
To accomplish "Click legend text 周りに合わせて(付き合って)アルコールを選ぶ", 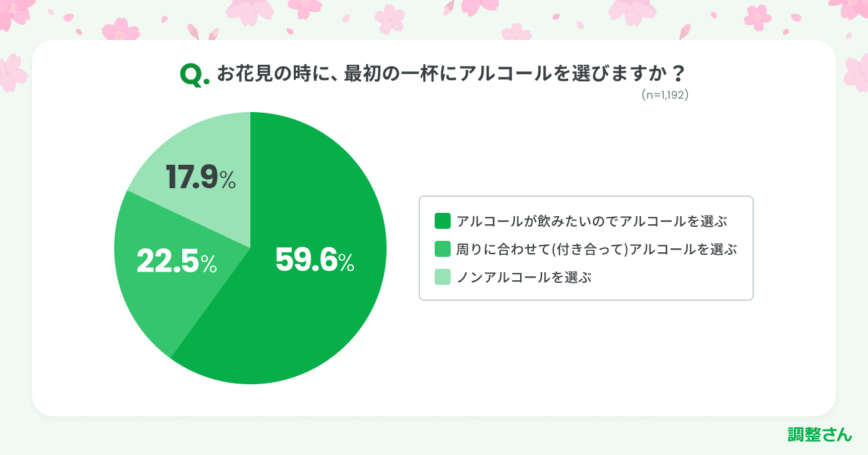I will 596,249.
